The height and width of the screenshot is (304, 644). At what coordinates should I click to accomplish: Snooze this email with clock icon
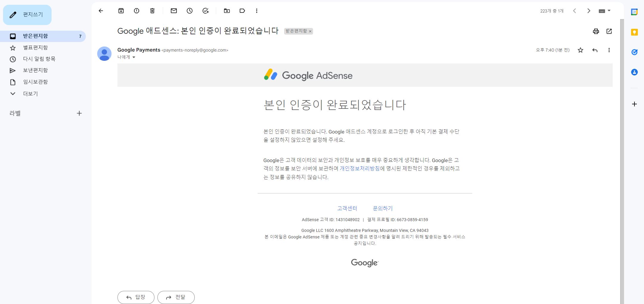pyautogui.click(x=190, y=11)
